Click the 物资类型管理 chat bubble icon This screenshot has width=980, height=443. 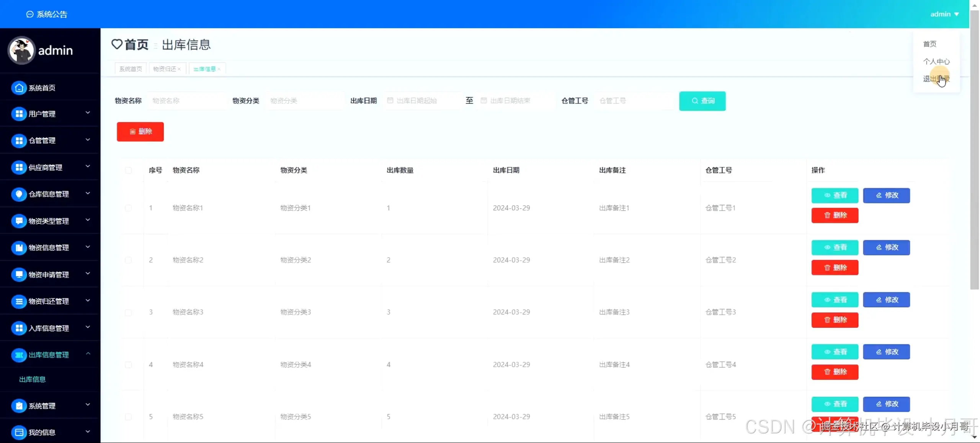(x=19, y=221)
